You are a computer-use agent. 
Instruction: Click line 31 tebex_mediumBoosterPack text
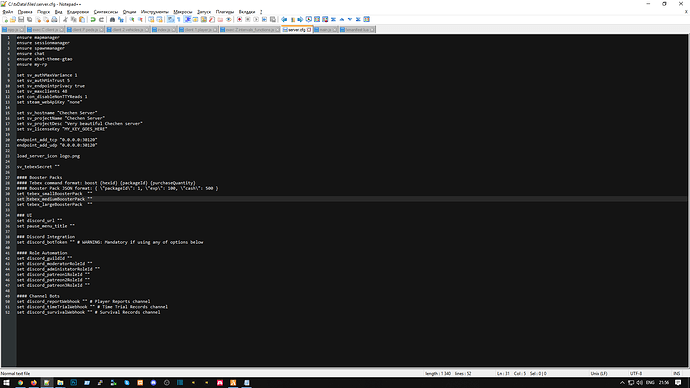coord(55,199)
